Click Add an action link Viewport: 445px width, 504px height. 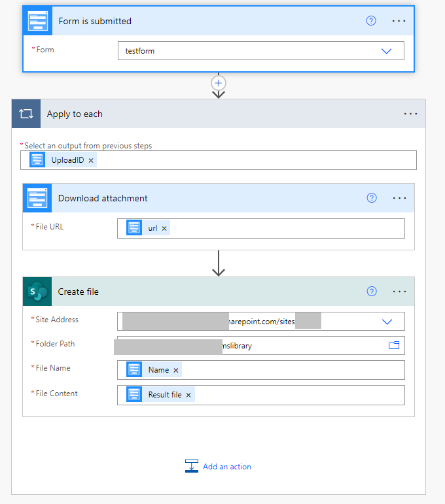[226, 467]
